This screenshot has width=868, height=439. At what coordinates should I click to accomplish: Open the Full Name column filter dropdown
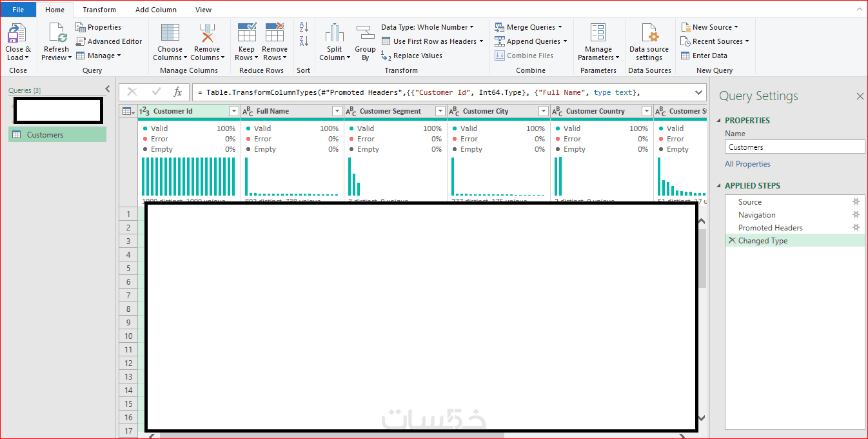[337, 111]
